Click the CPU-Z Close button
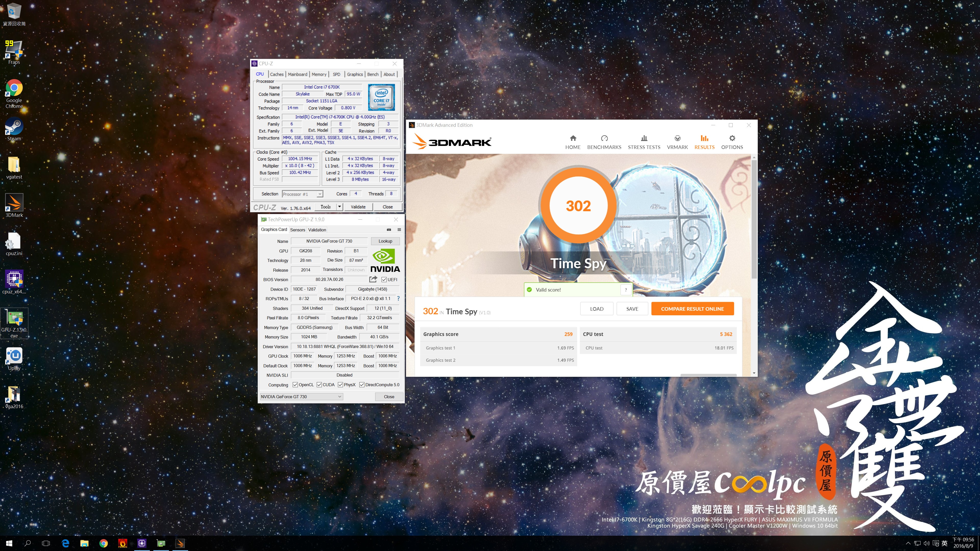980x551 pixels. coord(388,207)
